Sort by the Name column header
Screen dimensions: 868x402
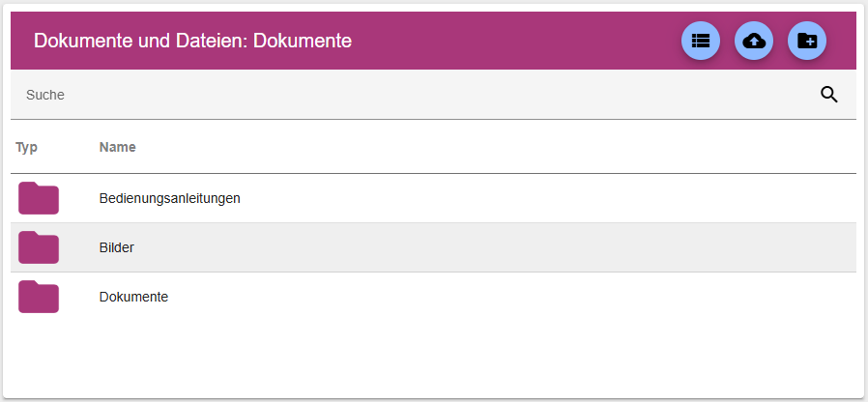point(117,148)
